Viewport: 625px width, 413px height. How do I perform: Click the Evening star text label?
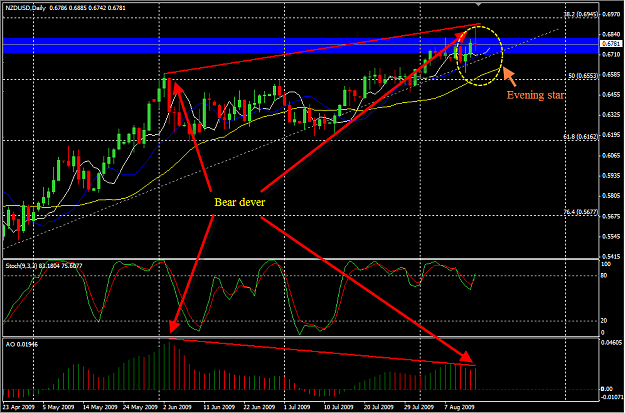click(535, 96)
